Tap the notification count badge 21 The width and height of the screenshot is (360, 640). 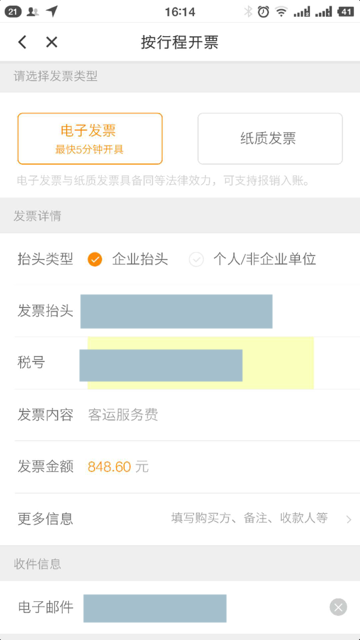click(13, 12)
